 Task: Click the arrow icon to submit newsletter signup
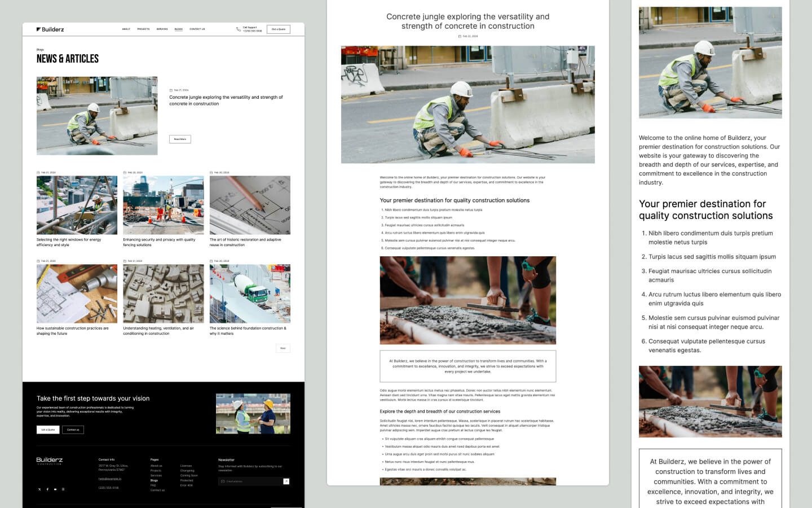click(x=286, y=481)
